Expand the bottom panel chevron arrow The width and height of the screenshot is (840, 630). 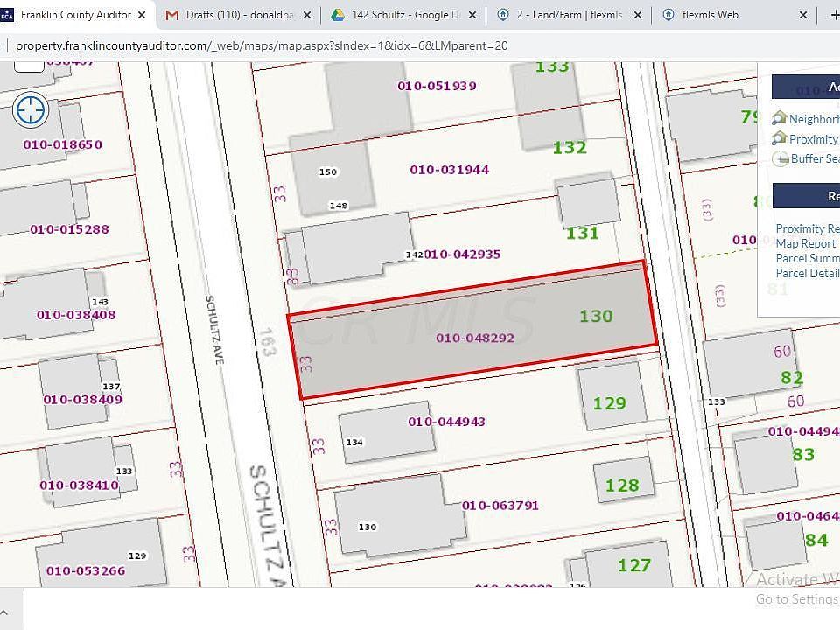click(3, 612)
